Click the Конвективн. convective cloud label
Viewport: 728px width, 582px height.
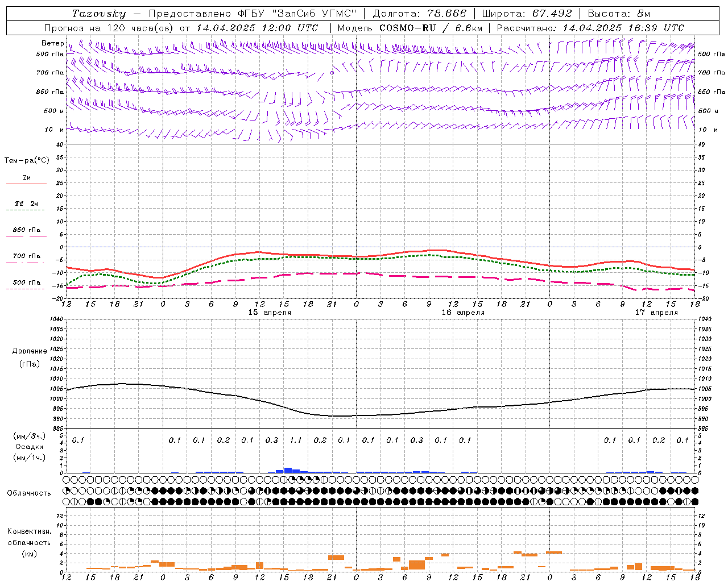point(30,531)
